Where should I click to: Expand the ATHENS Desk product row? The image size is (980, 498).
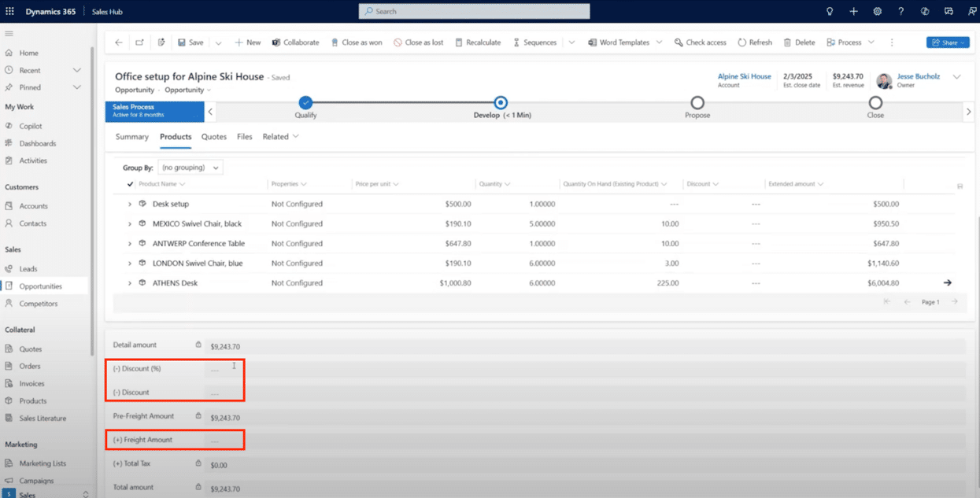(130, 283)
